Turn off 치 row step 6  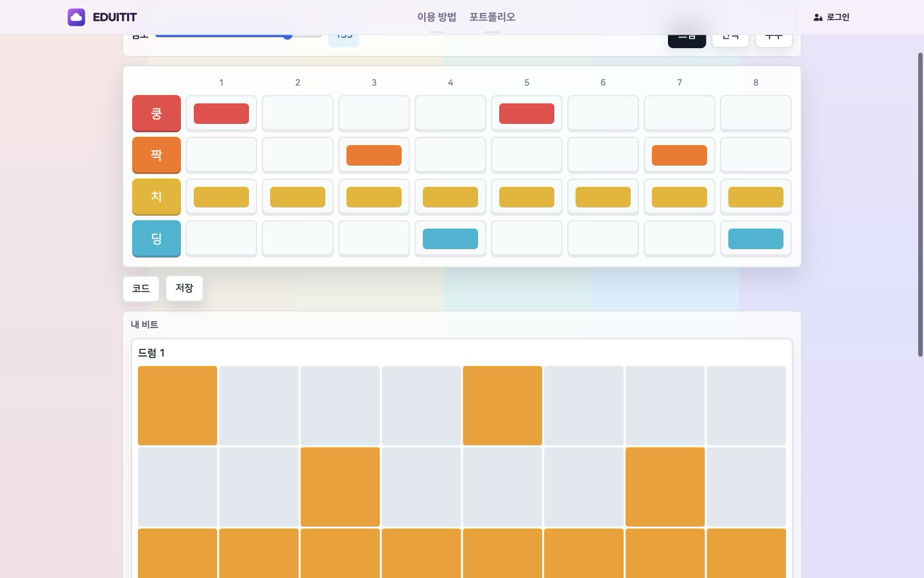(603, 197)
